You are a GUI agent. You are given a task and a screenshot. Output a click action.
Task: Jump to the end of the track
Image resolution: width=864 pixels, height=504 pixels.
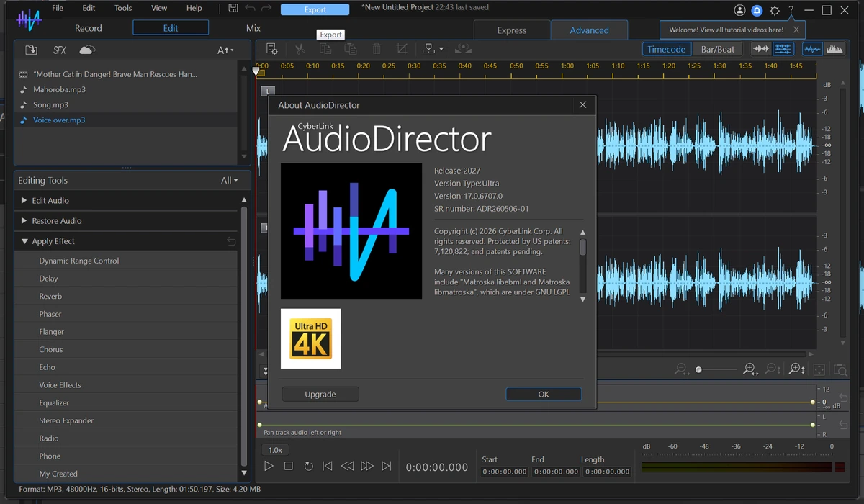[387, 466]
